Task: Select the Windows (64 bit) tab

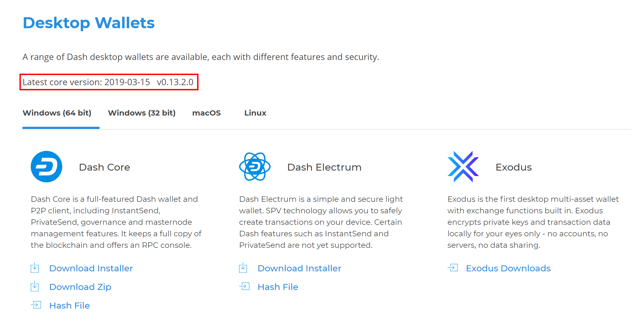Action: click(57, 113)
